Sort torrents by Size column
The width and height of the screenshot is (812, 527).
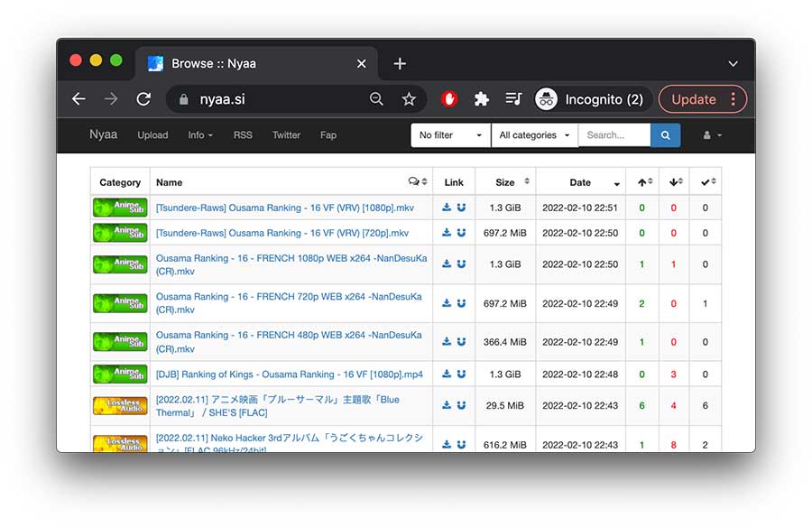[x=505, y=182]
